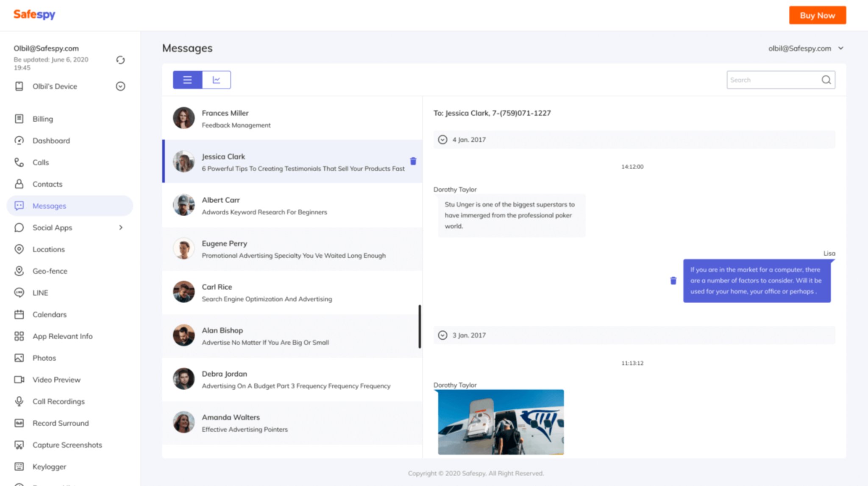Open Call Recordings in the sidebar
868x486 pixels.
[x=58, y=401]
